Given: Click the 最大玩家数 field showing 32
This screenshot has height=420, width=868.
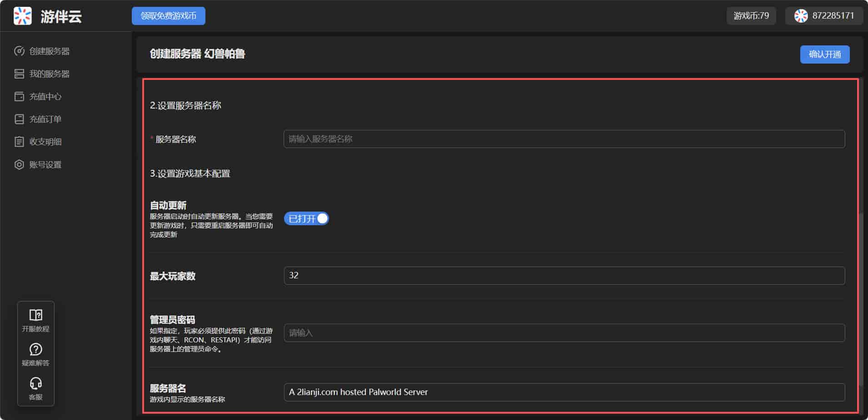Looking at the screenshot, I should pos(564,276).
